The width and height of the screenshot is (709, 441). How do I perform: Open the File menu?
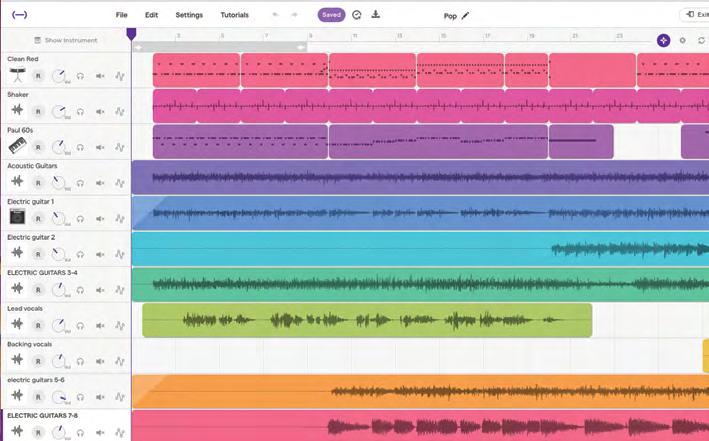pos(122,15)
